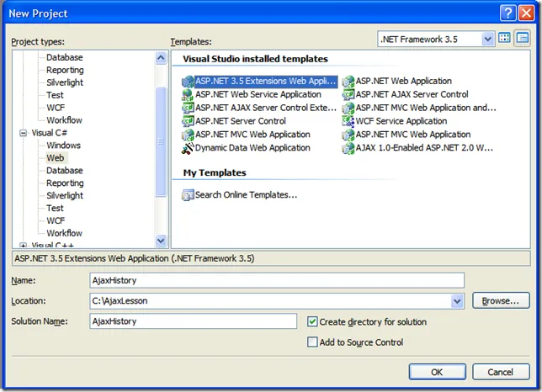Select the topmost Workflow project type
Screen dimensions: 542x392
pyautogui.click(x=64, y=120)
